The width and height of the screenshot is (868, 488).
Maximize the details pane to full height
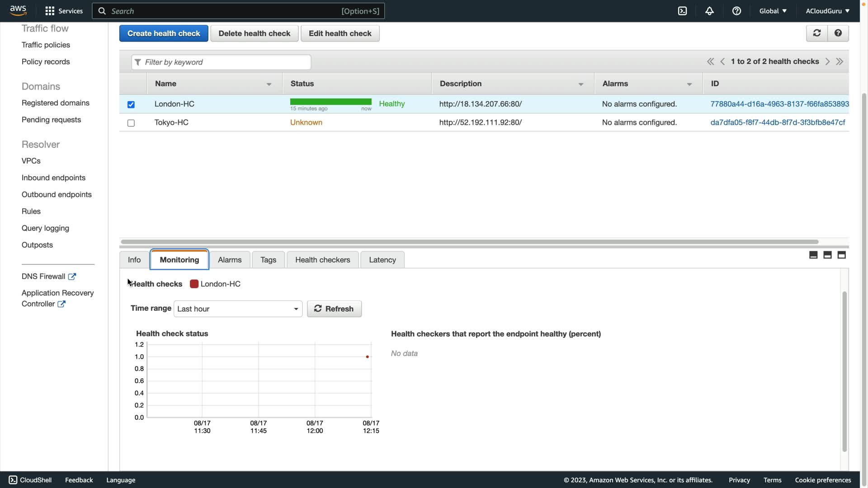pyautogui.click(x=841, y=255)
